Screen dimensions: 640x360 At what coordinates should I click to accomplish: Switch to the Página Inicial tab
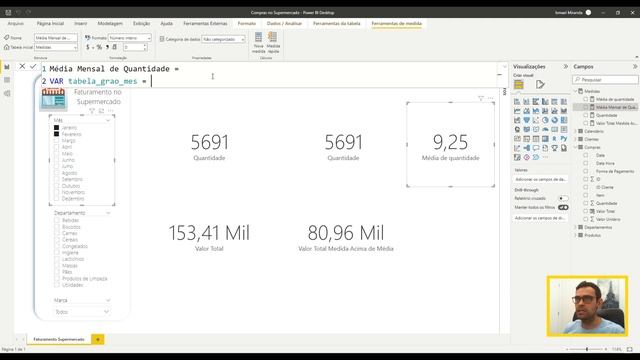point(50,24)
